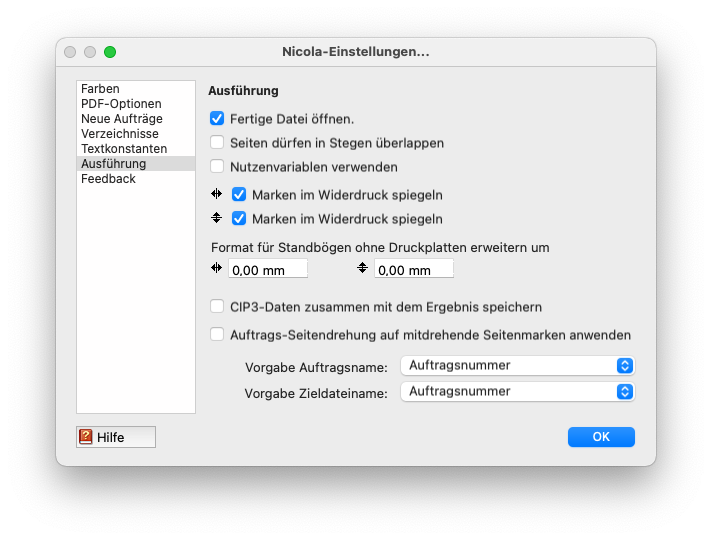Click the Hilfe book icon
Image resolution: width=712 pixels, height=540 pixels.
pyautogui.click(x=85, y=437)
